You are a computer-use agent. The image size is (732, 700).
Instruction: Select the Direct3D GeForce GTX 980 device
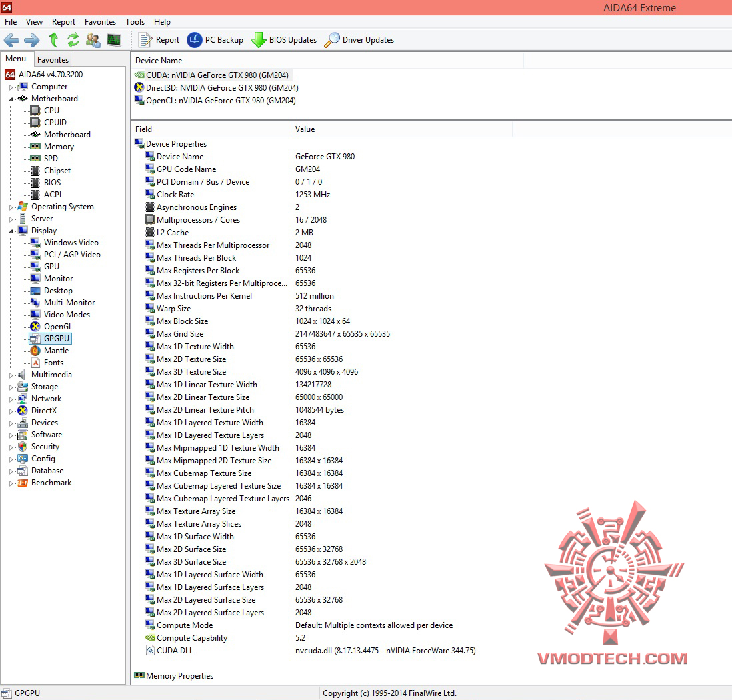click(x=222, y=88)
